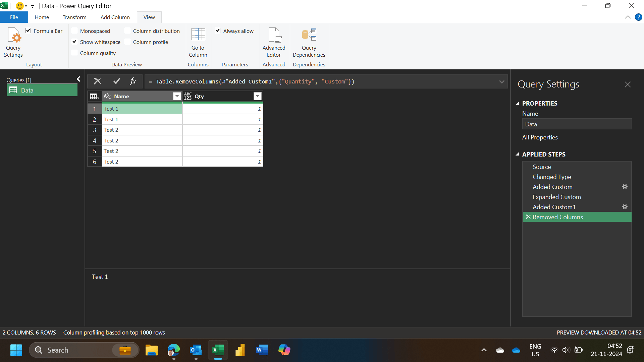Click the All Properties link

tap(540, 137)
